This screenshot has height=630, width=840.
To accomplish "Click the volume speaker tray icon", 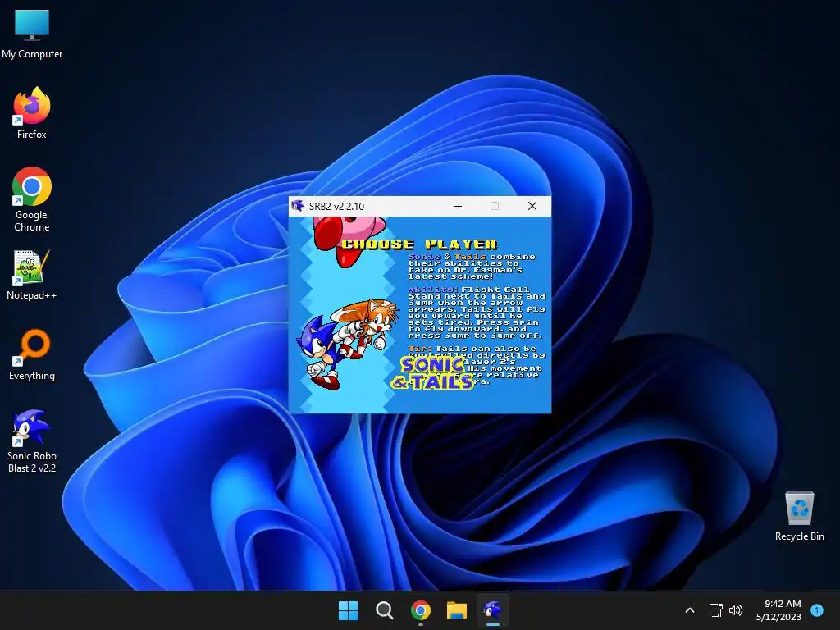I will tap(736, 610).
